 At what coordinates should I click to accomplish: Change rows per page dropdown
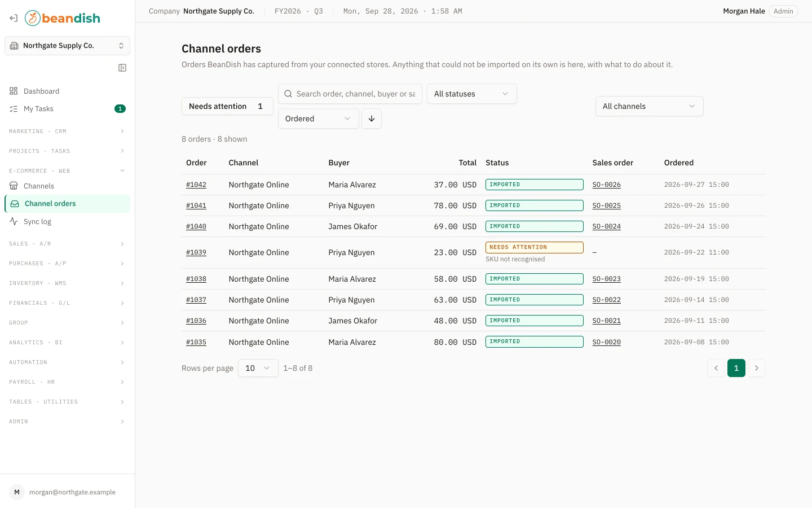coord(258,368)
